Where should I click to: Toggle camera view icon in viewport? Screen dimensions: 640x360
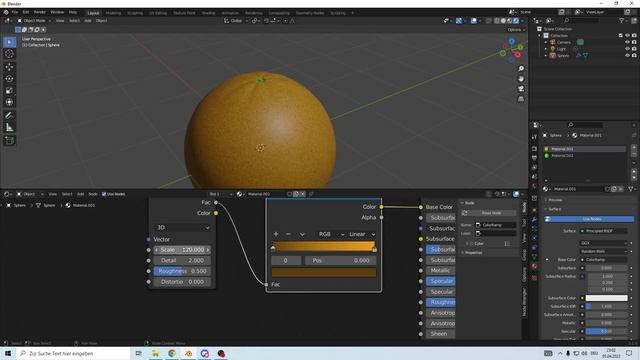[x=521, y=89]
